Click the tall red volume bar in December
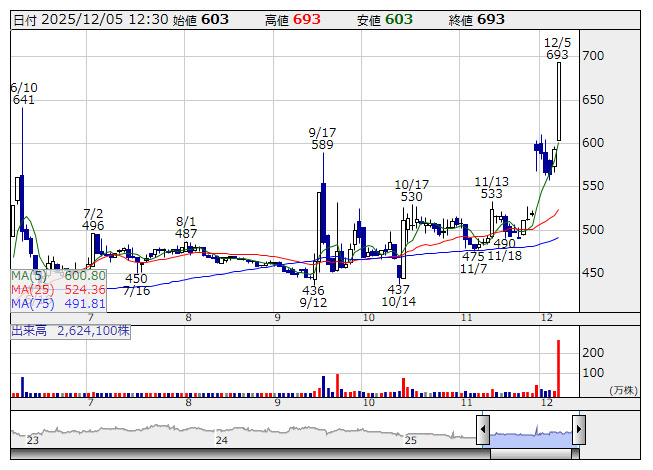Viewport: 653px width, 470px height. (558, 368)
